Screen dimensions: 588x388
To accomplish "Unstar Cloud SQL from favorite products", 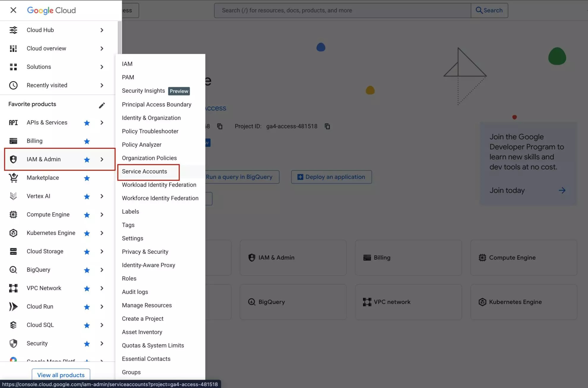I will (x=87, y=325).
